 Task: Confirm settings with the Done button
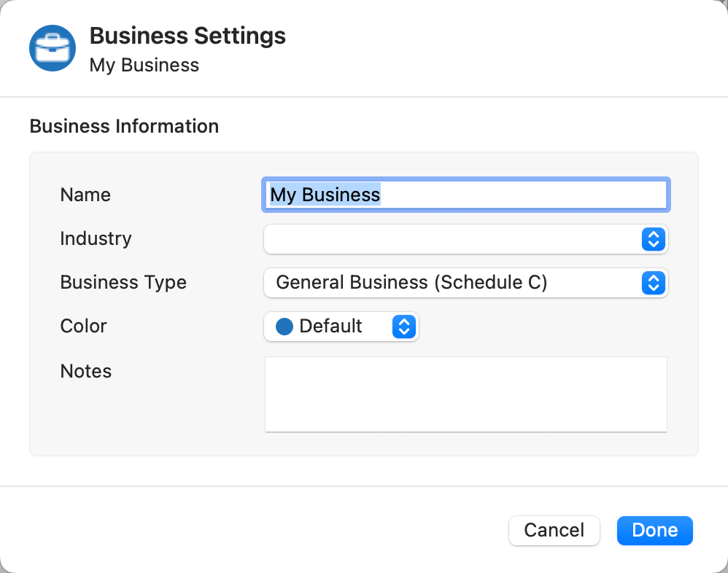(654, 530)
